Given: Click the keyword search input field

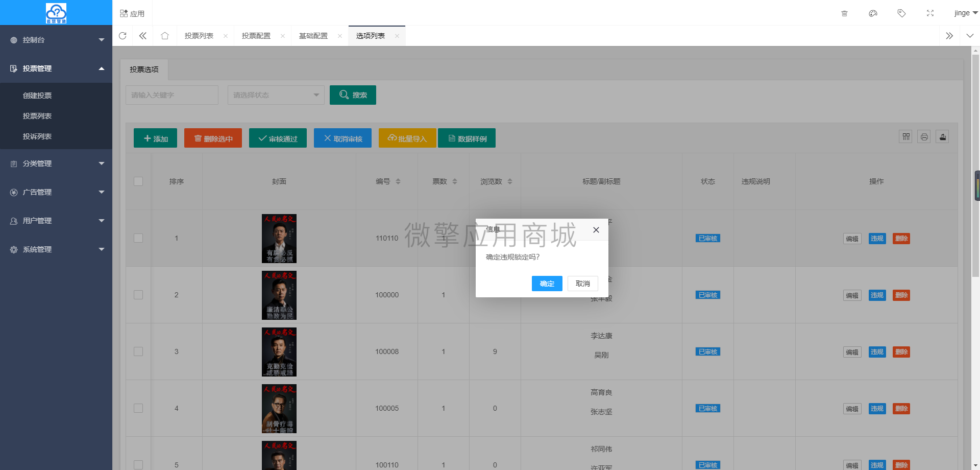Looking at the screenshot, I should (172, 95).
